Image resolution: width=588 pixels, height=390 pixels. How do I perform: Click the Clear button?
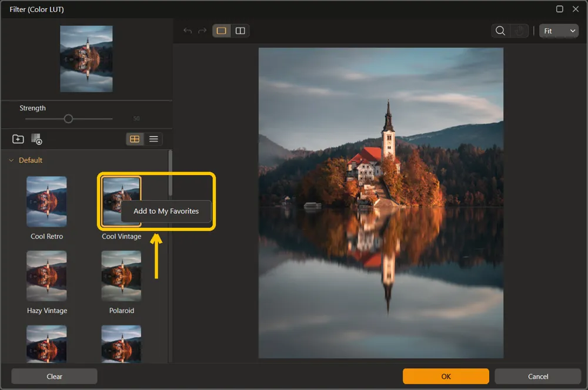tap(54, 376)
